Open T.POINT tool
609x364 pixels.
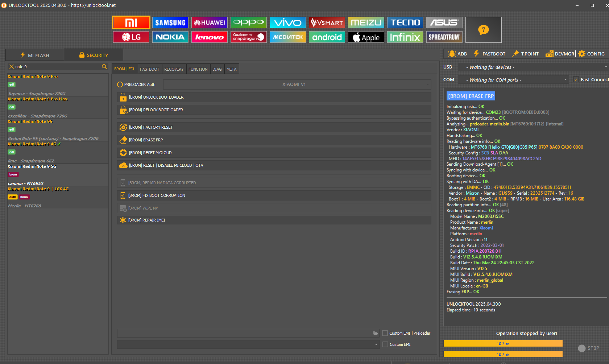click(525, 54)
